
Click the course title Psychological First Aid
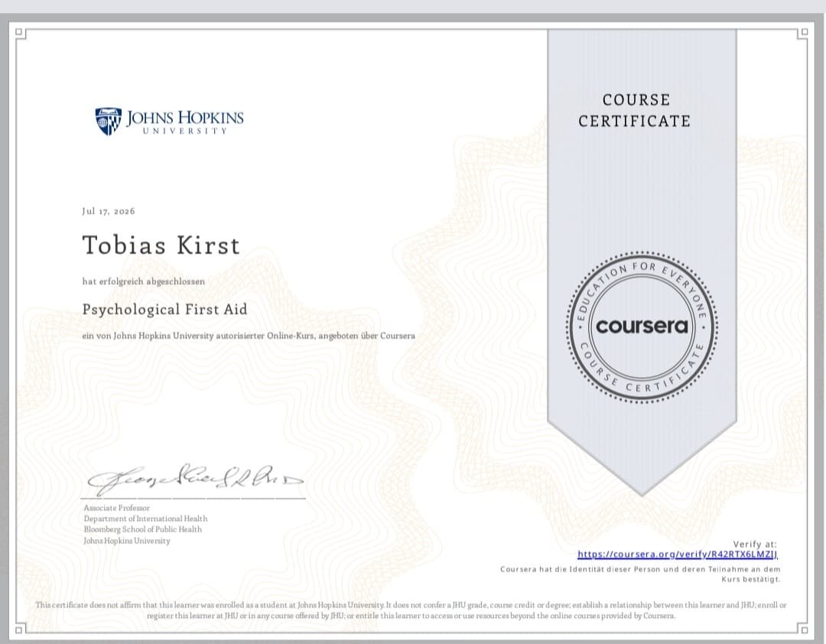coord(165,309)
